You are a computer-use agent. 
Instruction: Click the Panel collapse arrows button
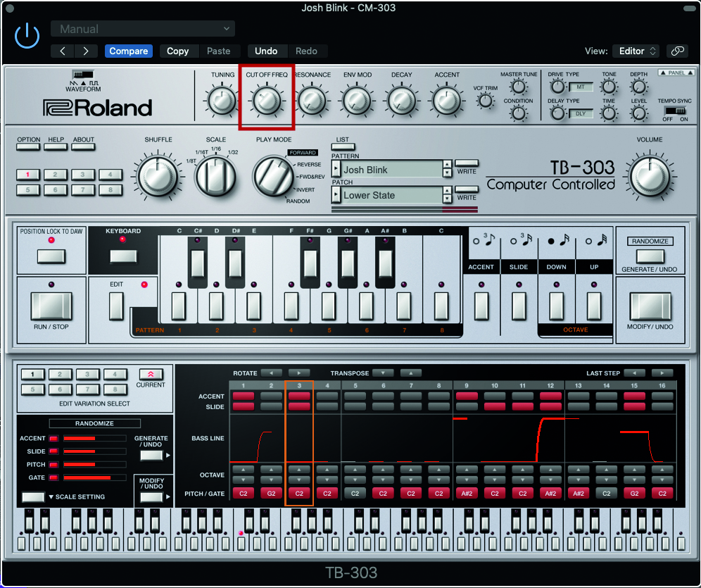point(676,73)
